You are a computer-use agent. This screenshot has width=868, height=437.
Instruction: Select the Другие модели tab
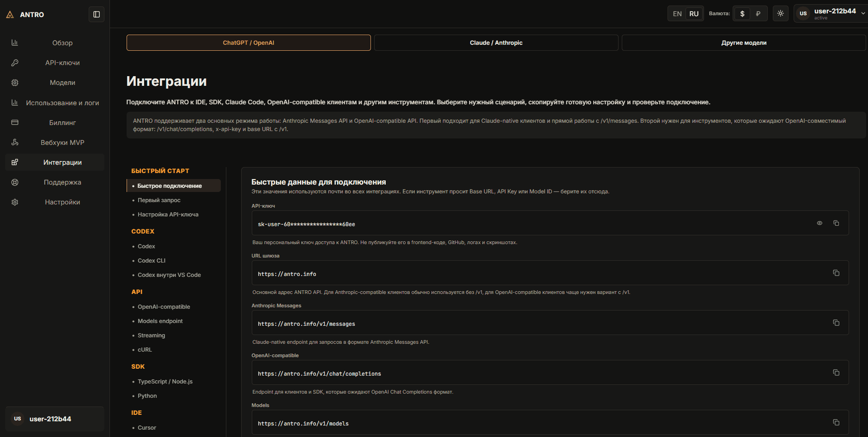coord(744,43)
